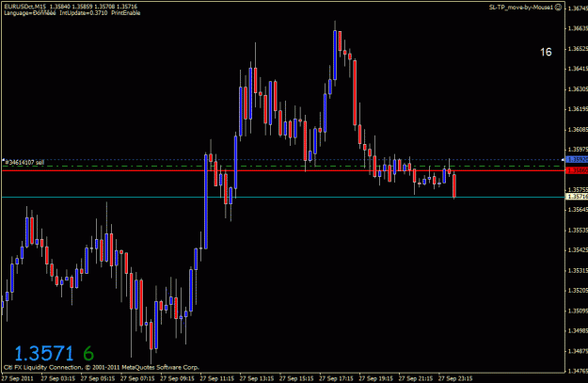Click the blue 1.3592 price tag on axis
588x383 pixels.
(577, 159)
